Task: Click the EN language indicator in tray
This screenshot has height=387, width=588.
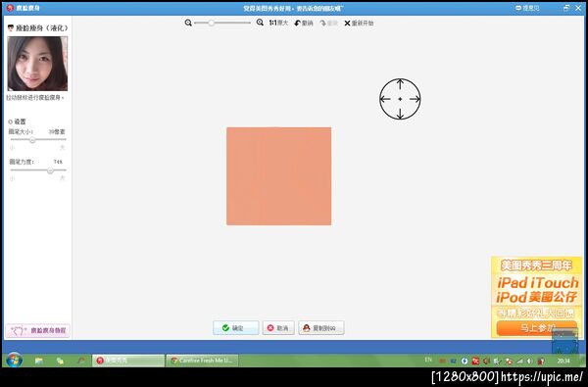Action: pyautogui.click(x=428, y=360)
